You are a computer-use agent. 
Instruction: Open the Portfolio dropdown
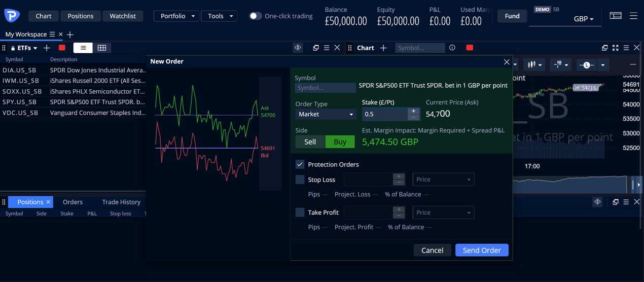click(x=176, y=16)
